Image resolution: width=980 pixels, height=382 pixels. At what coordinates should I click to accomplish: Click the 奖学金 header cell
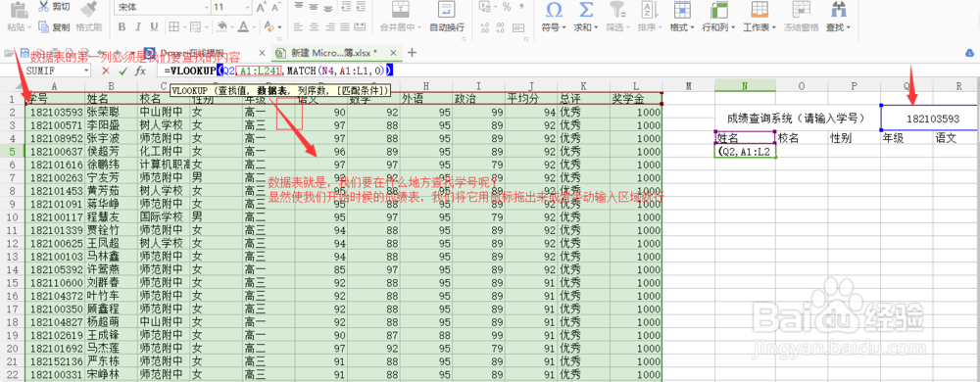(635, 99)
